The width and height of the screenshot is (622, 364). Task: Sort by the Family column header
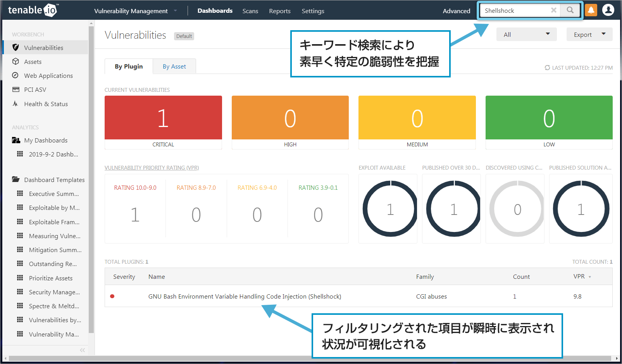click(425, 277)
